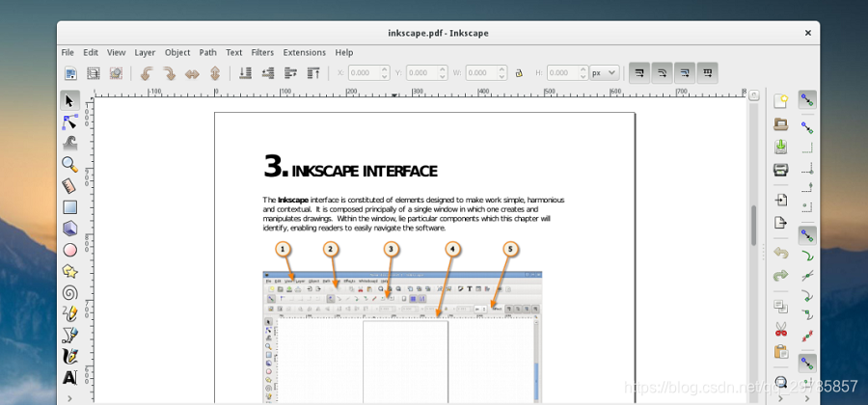Screen dimensions: 868x405
Task: Increase X value with up arrow
Action: coord(383,69)
